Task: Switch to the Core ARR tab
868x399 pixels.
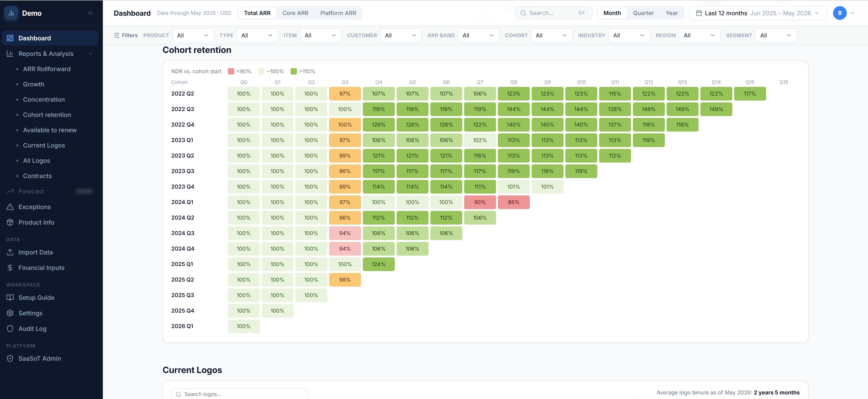Action: (x=295, y=13)
